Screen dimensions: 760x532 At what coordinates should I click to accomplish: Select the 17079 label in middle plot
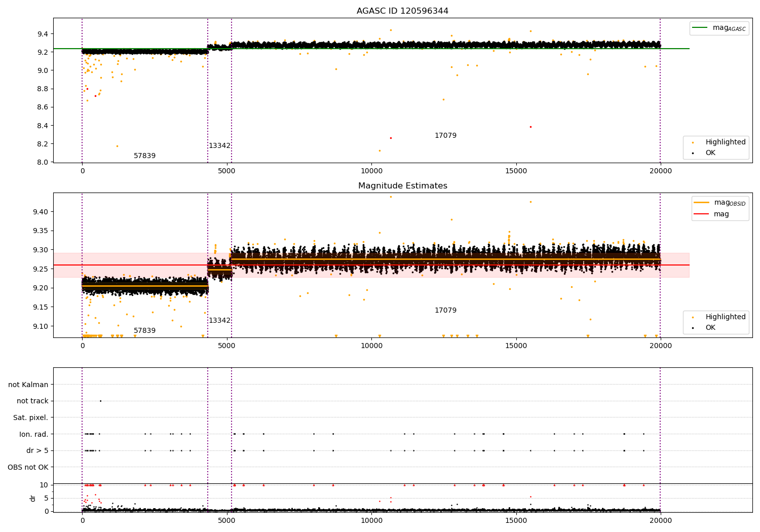(445, 311)
